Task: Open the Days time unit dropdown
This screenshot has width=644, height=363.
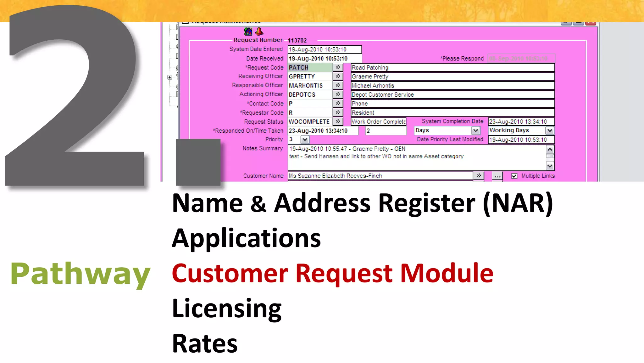Action: coord(475,130)
